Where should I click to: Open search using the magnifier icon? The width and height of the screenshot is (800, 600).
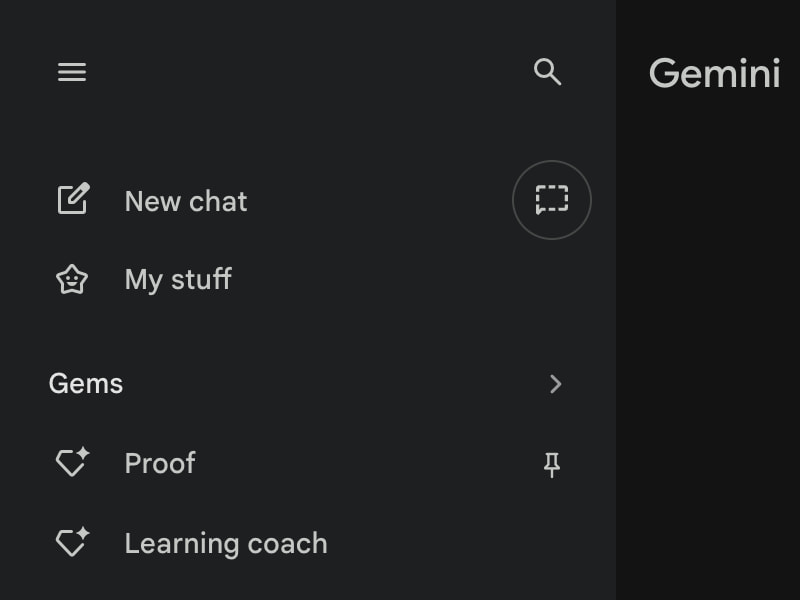(547, 72)
